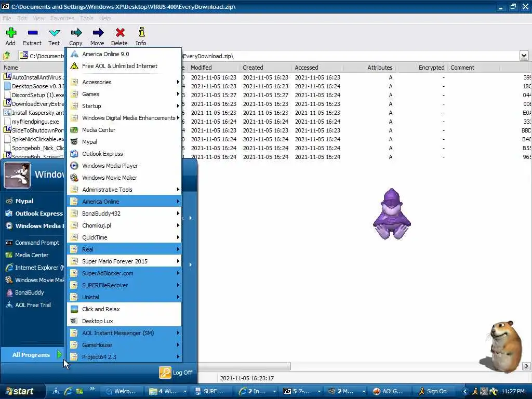Click the Info toolbar icon
Viewport: 532px width, 399px height.
(x=141, y=32)
